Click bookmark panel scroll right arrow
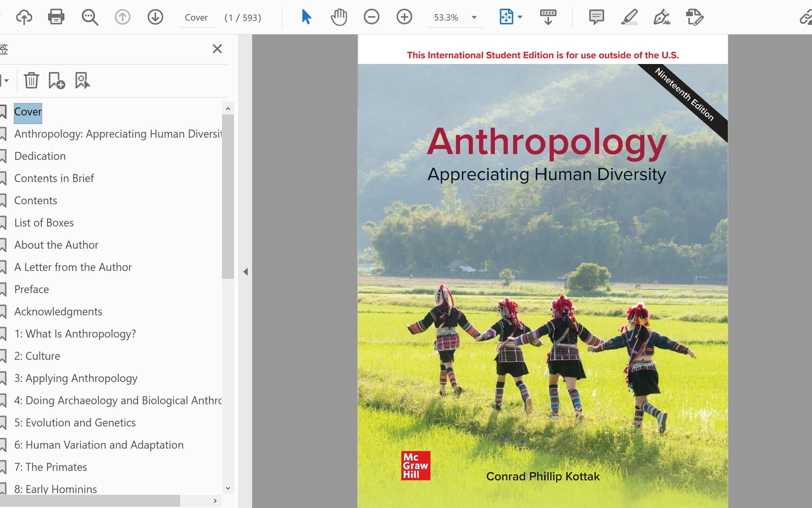The width and height of the screenshot is (812, 508). (215, 501)
